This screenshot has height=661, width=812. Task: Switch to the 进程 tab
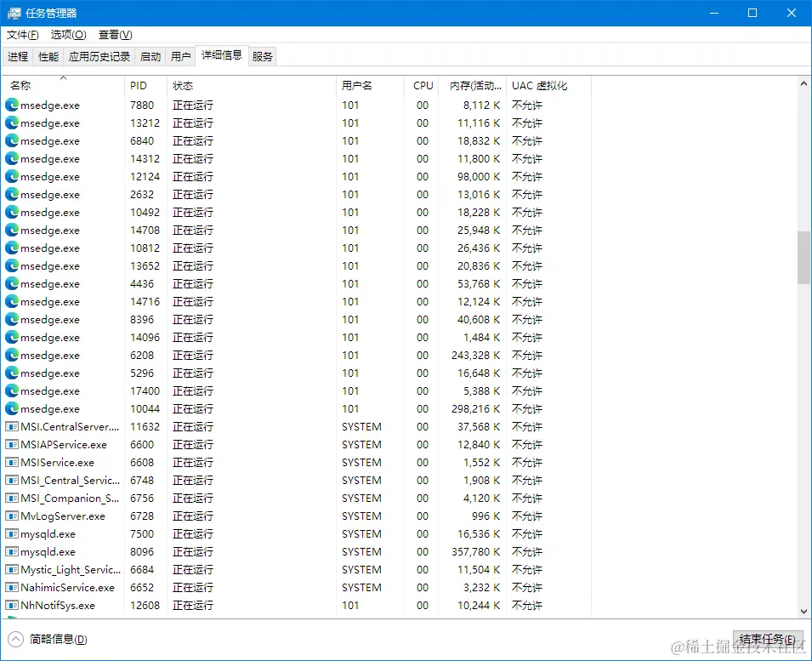pyautogui.click(x=18, y=56)
